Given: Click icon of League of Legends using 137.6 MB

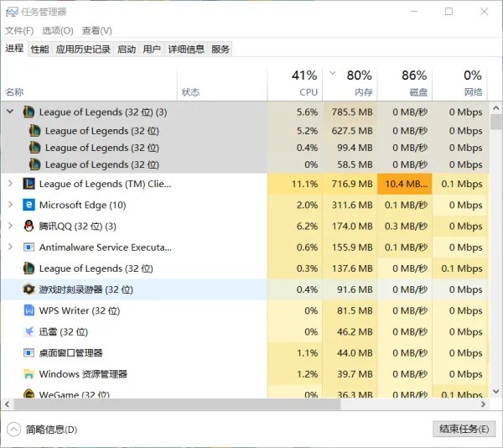Looking at the screenshot, I should (x=29, y=268).
